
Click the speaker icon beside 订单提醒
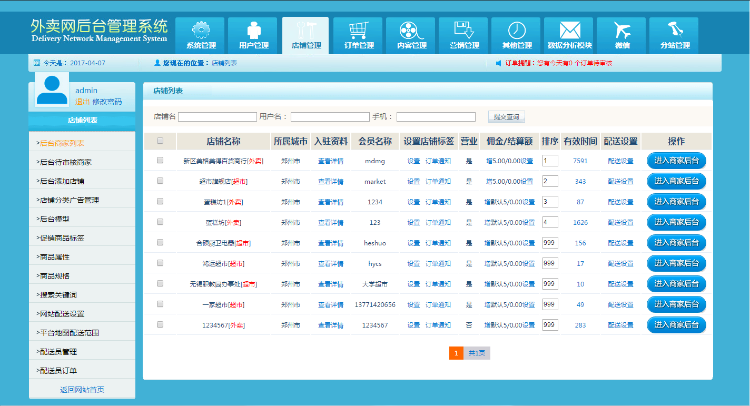point(498,63)
